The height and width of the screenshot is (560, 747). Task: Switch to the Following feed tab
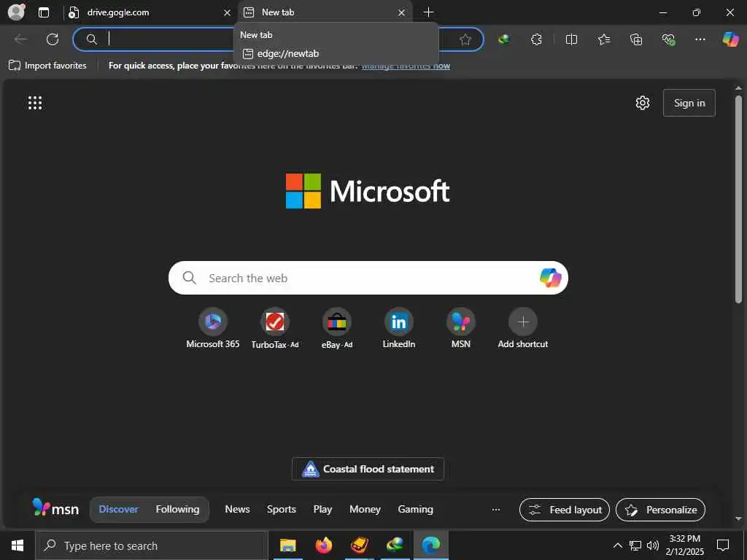[177, 509]
